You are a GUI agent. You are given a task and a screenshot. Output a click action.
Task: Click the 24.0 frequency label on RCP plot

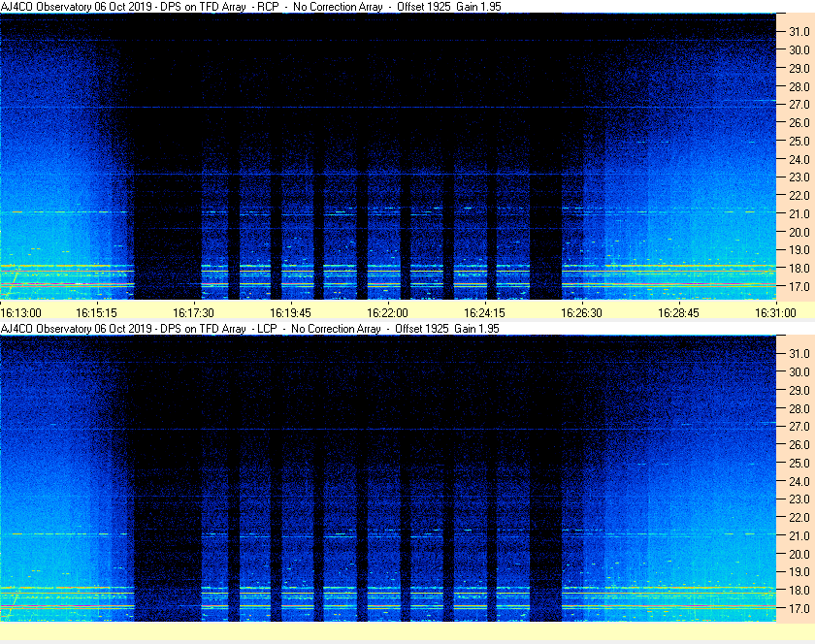(799, 159)
